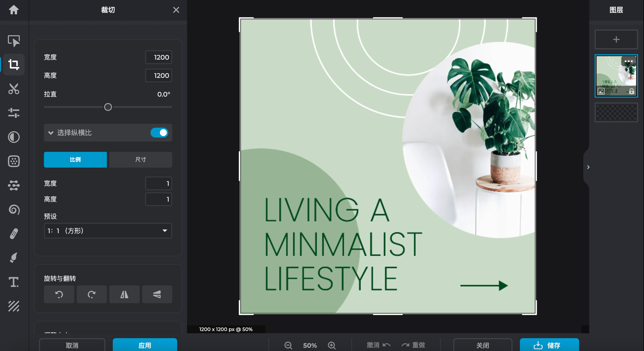Screen dimensions: 644x351
Task: Click the top-right crop corner handle
Action: point(535,18)
